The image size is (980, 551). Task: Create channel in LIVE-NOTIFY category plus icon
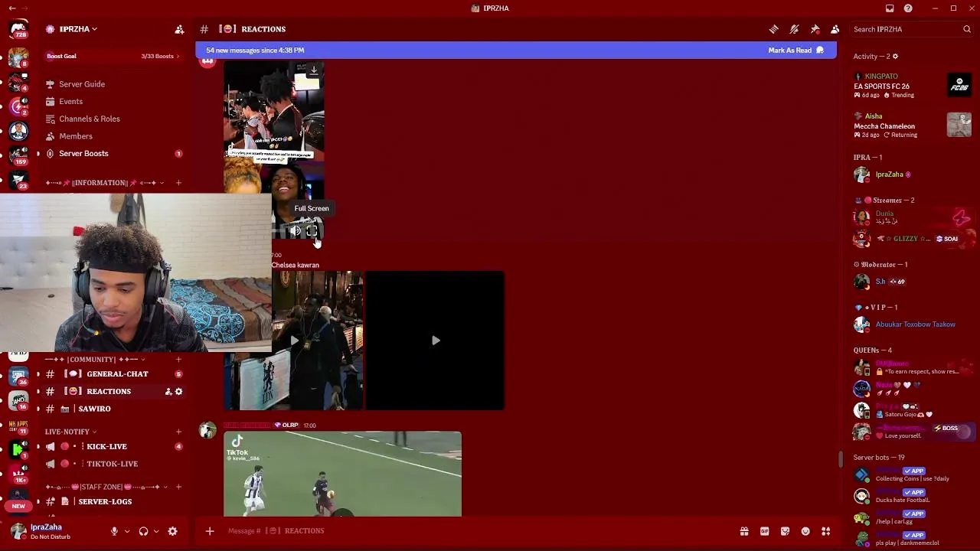coord(178,432)
